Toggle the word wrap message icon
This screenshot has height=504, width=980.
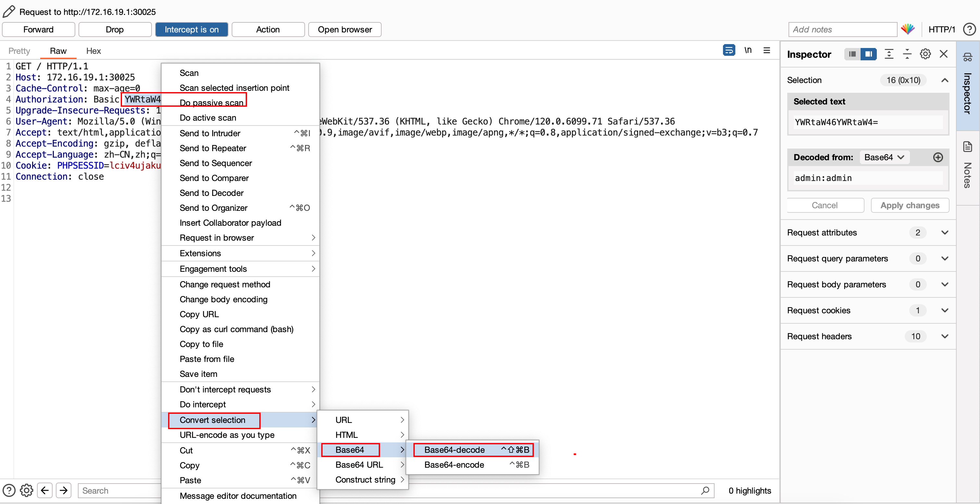click(x=729, y=50)
